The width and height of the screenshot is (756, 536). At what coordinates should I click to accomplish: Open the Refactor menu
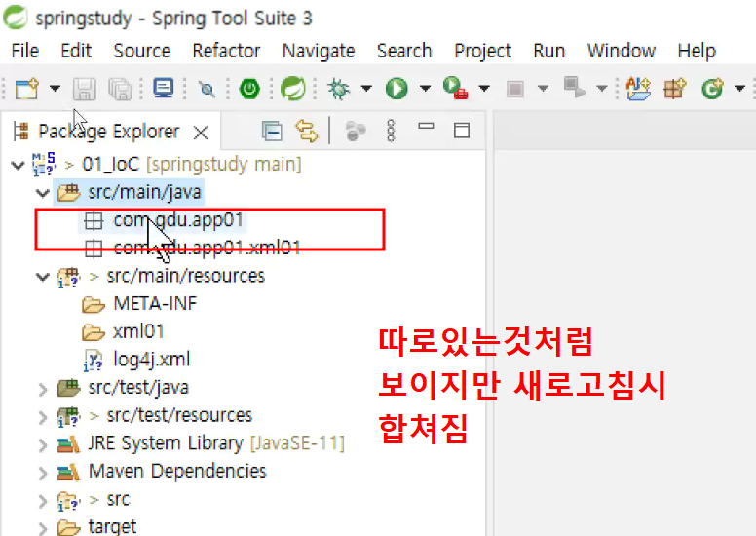pyautogui.click(x=227, y=51)
